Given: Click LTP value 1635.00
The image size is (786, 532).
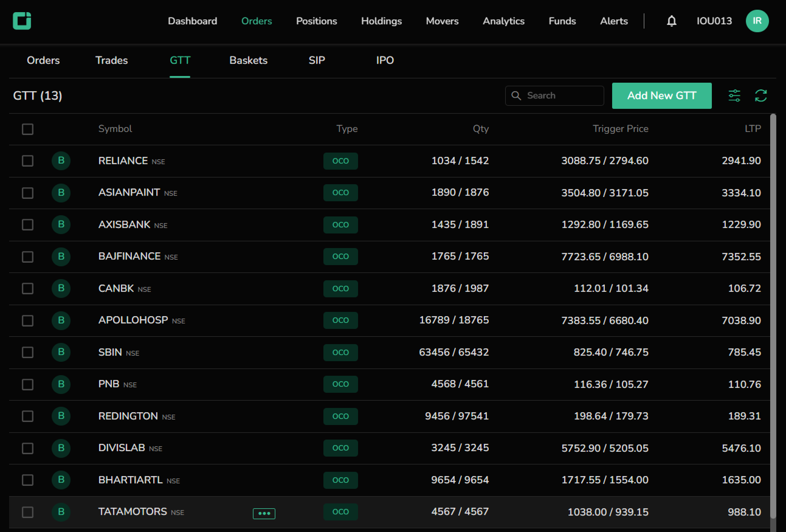Looking at the screenshot, I should [741, 480].
